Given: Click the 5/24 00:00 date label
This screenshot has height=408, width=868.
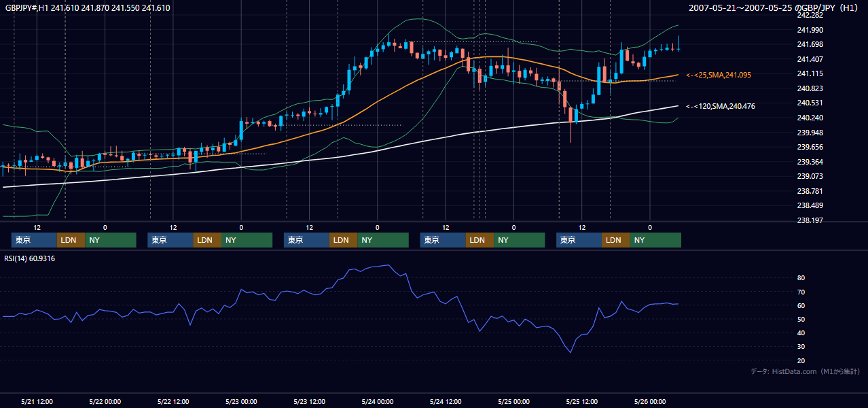Looking at the screenshot, I should pos(378,402).
